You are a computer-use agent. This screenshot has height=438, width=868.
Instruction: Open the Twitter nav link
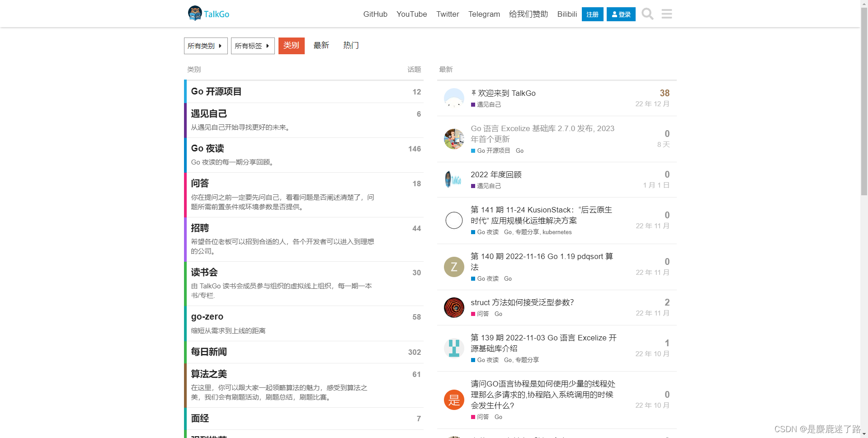pos(448,14)
